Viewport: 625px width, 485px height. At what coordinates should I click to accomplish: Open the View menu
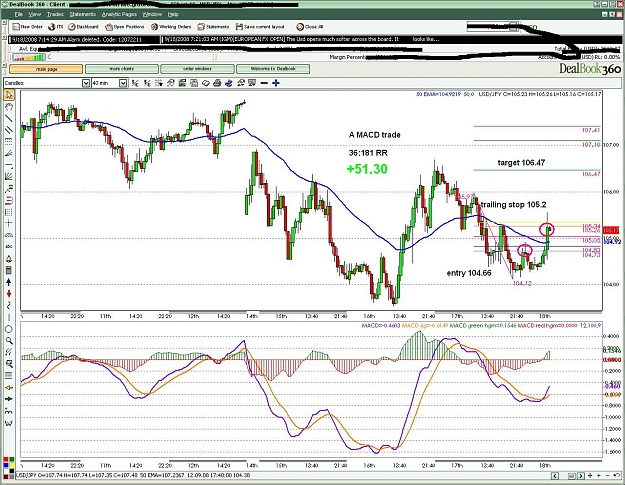pyautogui.click(x=34, y=14)
